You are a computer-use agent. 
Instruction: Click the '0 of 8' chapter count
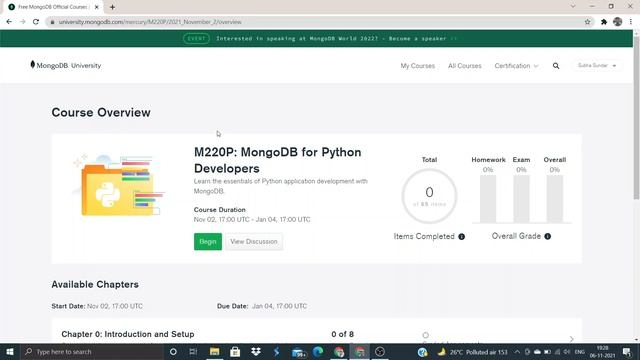tap(342, 334)
